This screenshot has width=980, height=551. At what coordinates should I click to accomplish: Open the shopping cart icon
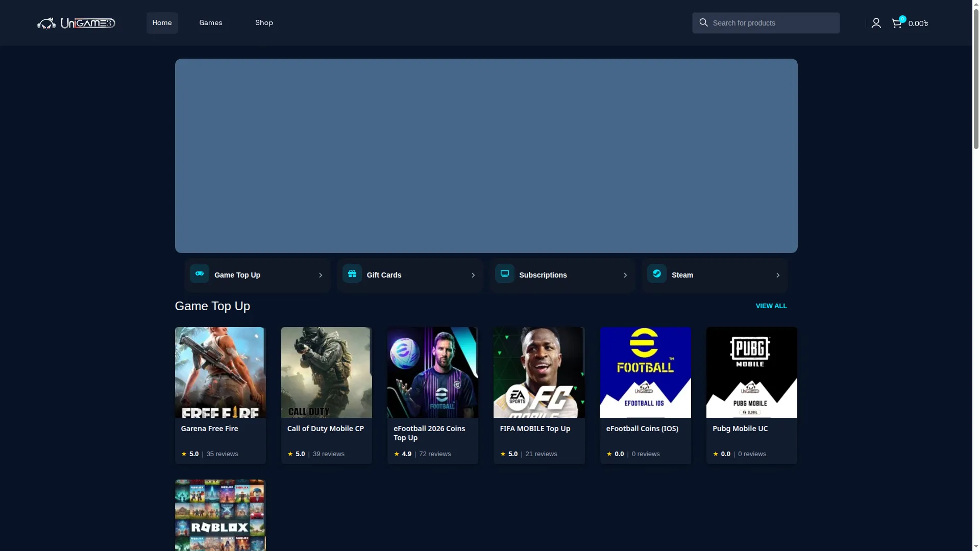pyautogui.click(x=897, y=23)
